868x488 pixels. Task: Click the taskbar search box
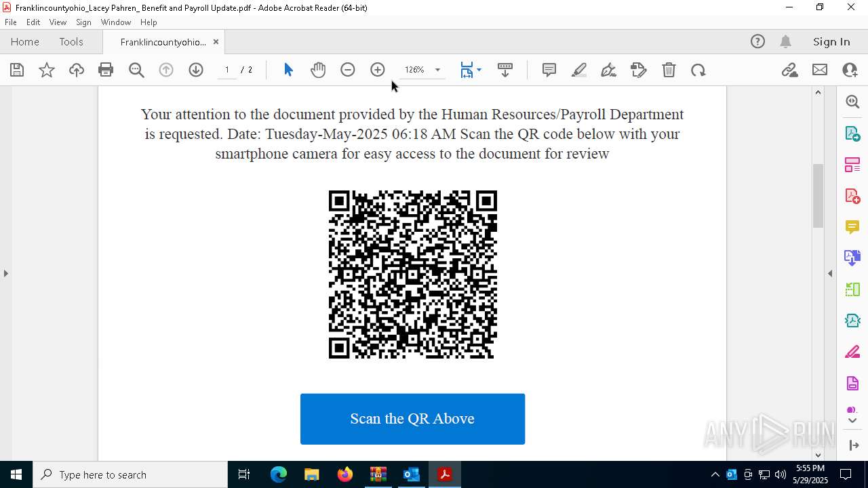click(x=130, y=474)
